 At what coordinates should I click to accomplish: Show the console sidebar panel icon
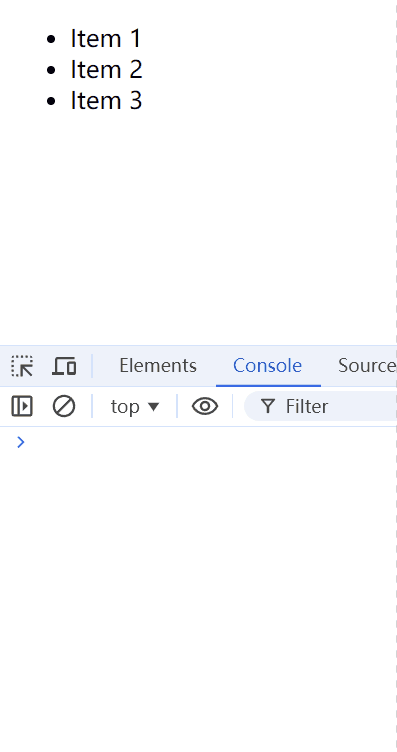click(x=22, y=406)
